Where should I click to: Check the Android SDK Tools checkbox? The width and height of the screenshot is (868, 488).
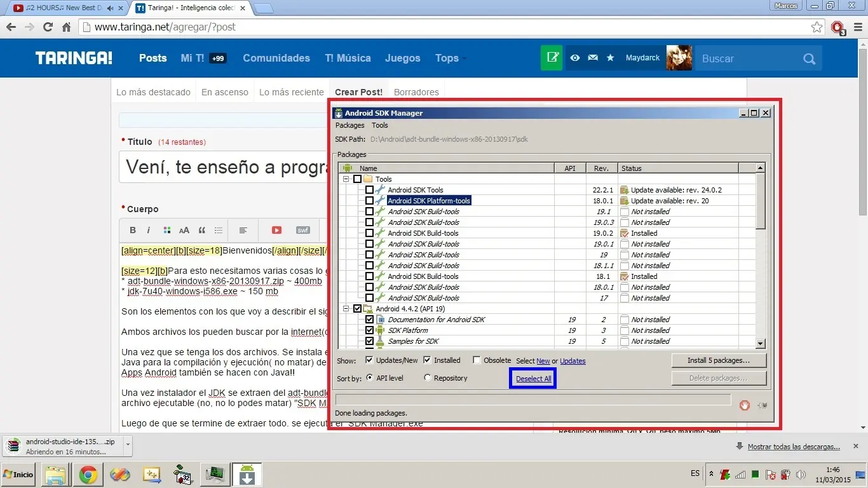point(369,190)
